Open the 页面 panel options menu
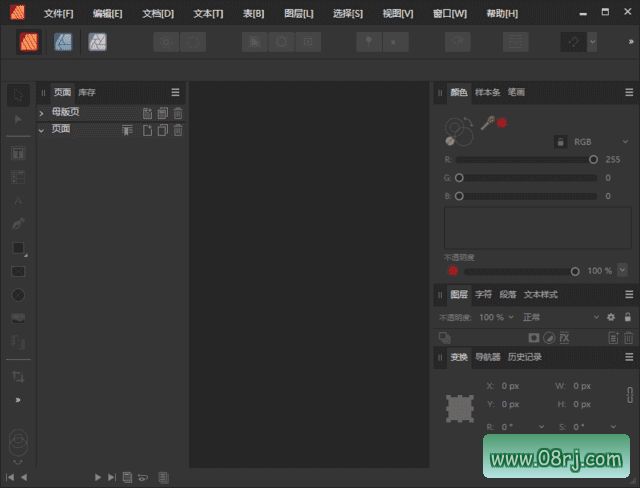This screenshot has height=488, width=640. [175, 92]
